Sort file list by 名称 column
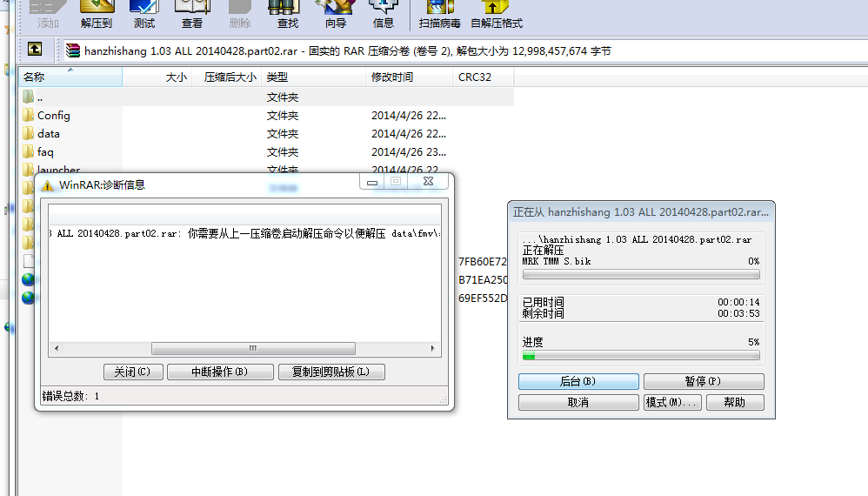This screenshot has width=868, height=496. tap(70, 77)
